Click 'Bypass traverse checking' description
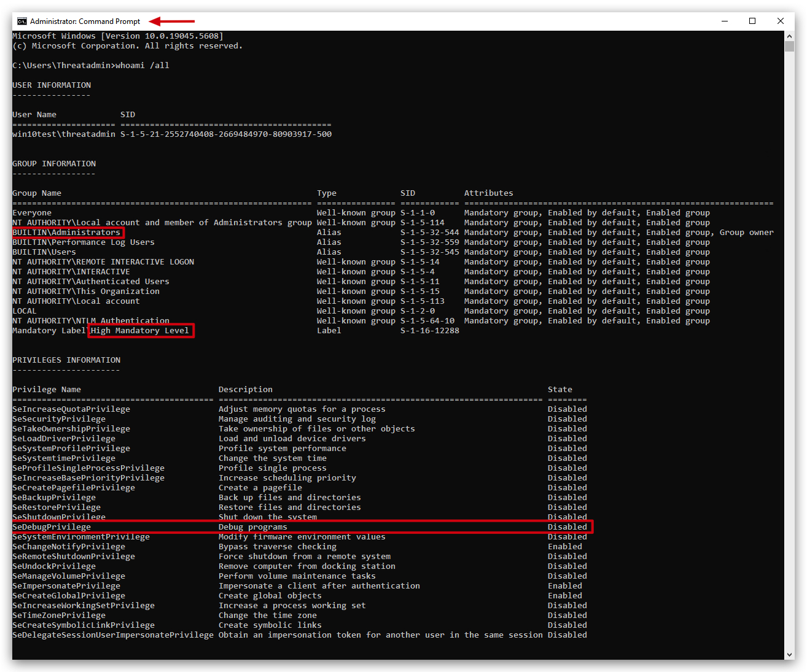Screen dimensions: 807x672 tap(278, 547)
